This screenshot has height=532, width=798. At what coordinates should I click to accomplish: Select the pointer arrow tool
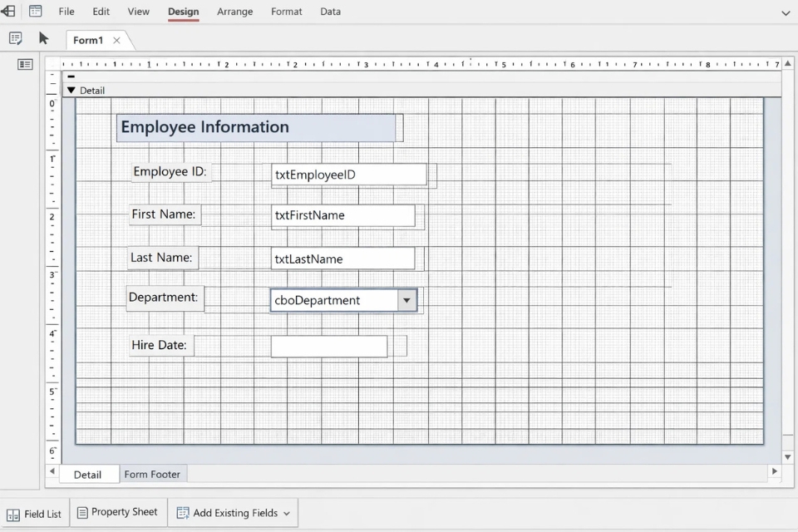coord(44,38)
